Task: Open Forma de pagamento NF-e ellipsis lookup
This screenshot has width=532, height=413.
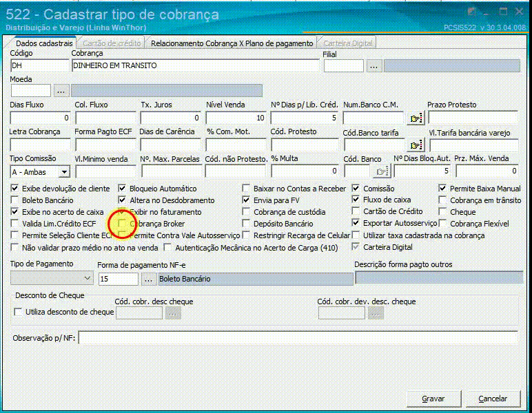Action: (x=148, y=279)
